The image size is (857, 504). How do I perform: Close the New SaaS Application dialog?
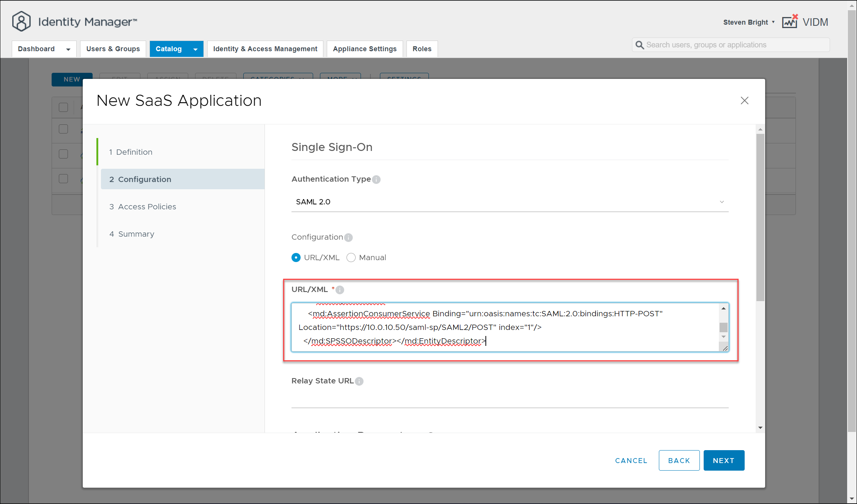[744, 100]
